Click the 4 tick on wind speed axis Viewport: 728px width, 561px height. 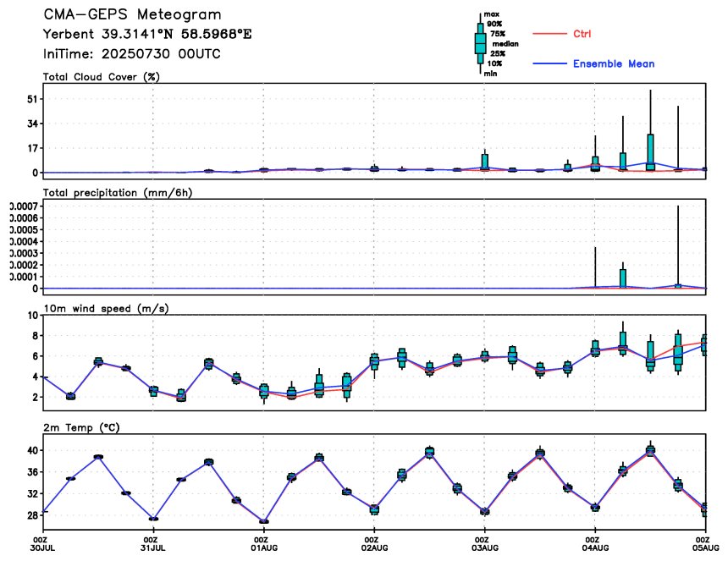click(x=36, y=377)
